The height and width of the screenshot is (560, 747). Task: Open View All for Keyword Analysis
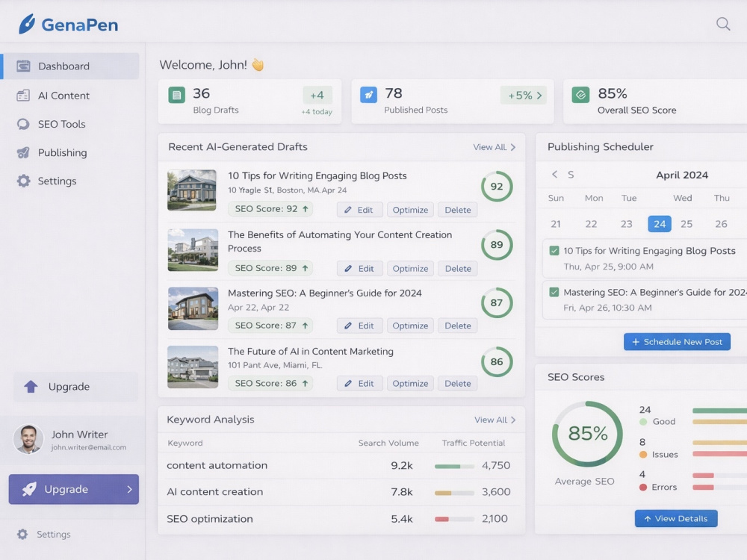(495, 420)
